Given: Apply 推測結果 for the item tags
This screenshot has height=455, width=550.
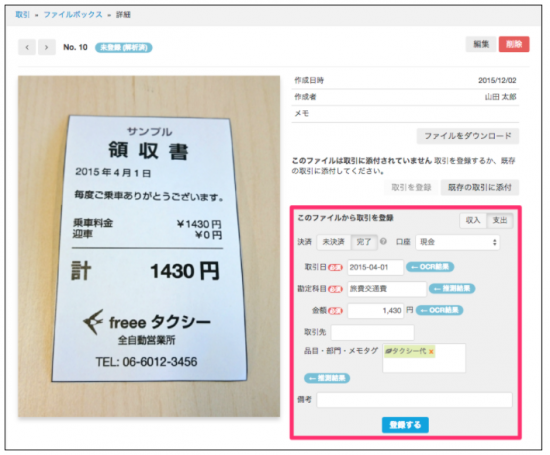Looking at the screenshot, I should tap(327, 378).
